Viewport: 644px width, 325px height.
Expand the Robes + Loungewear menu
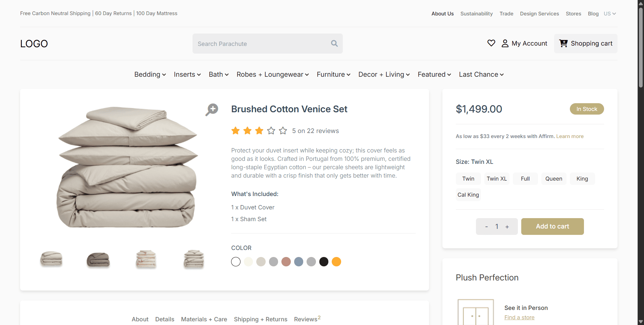[272, 74]
